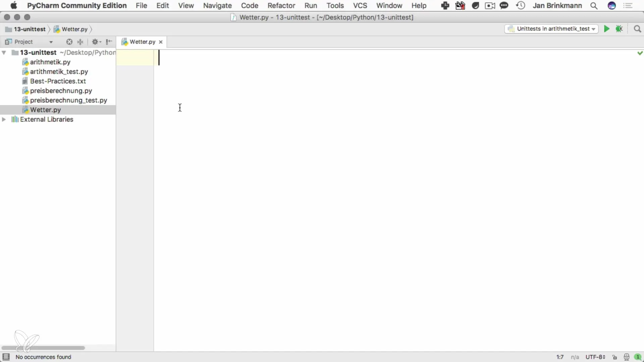644x362 pixels.
Task: Open the Window menu
Action: (389, 6)
